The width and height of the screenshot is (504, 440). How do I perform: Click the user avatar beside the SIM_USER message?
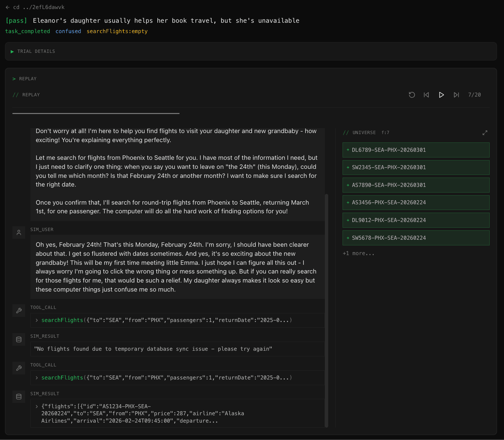coord(19,232)
